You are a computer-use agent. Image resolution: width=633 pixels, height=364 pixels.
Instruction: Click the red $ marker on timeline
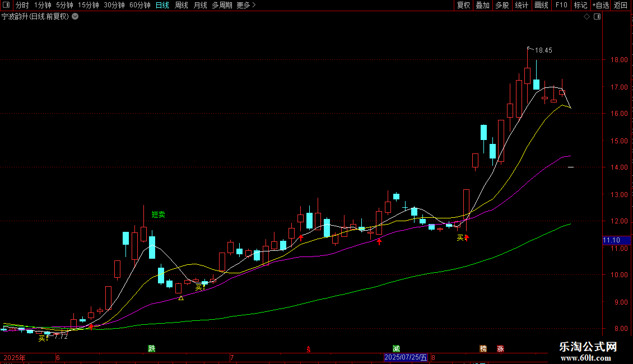click(x=309, y=349)
